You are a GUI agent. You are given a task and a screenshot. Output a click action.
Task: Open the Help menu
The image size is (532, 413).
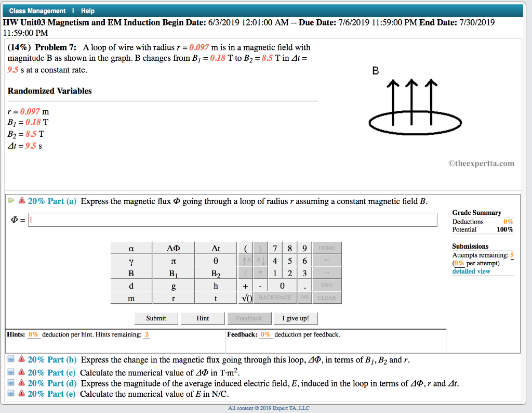click(x=87, y=10)
